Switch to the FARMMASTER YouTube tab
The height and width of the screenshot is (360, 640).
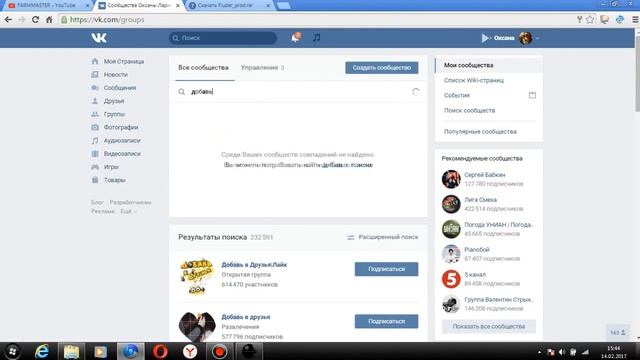click(x=47, y=6)
